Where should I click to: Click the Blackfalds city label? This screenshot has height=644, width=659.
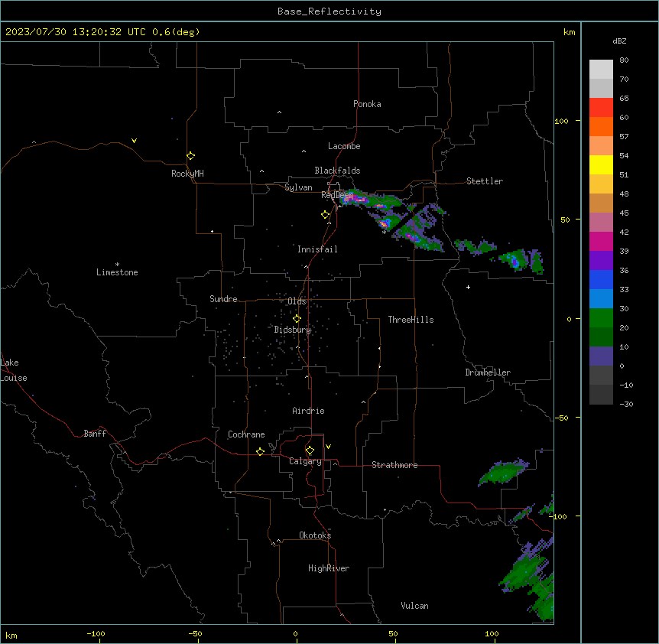coord(337,171)
